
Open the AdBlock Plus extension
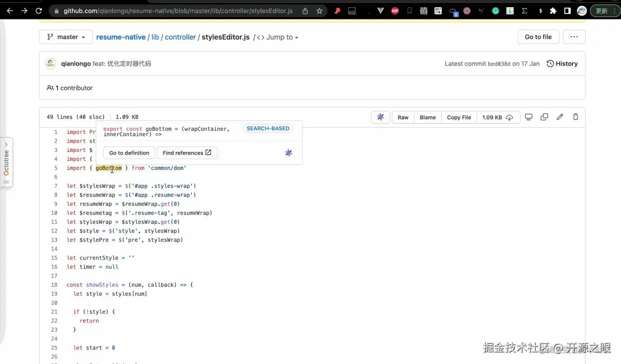pos(395,11)
